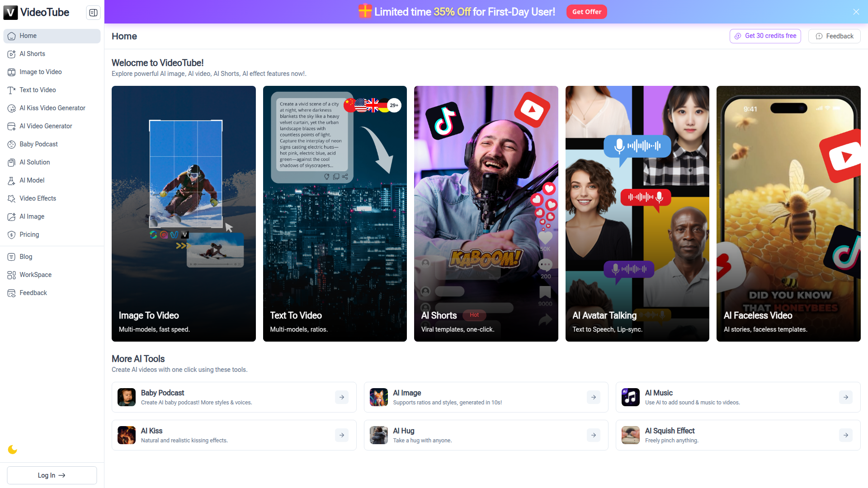
Task: Click the More AI Tools heading
Action: [138, 359]
